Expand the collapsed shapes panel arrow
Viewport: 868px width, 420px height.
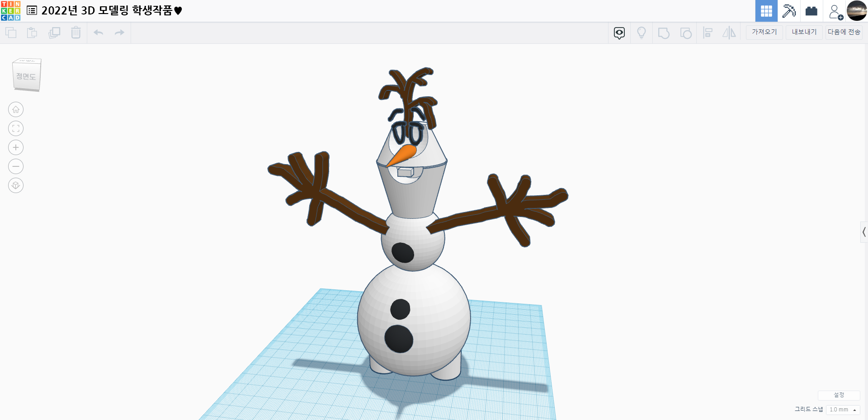click(864, 232)
